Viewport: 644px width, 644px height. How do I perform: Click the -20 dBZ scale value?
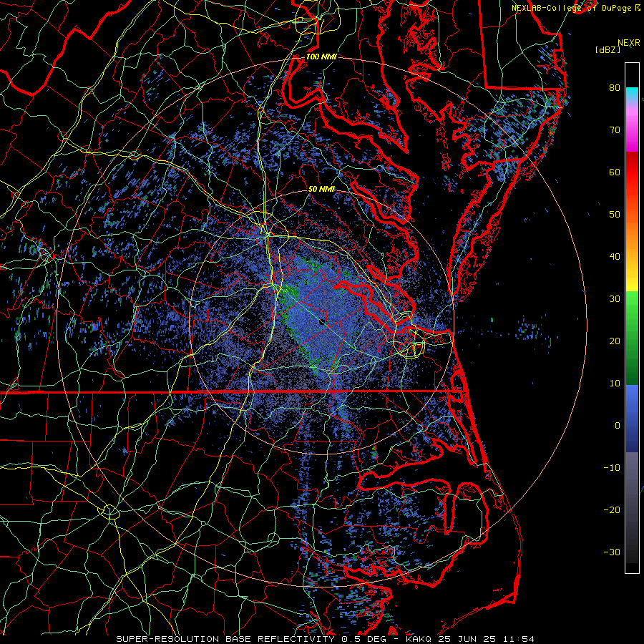coord(612,509)
